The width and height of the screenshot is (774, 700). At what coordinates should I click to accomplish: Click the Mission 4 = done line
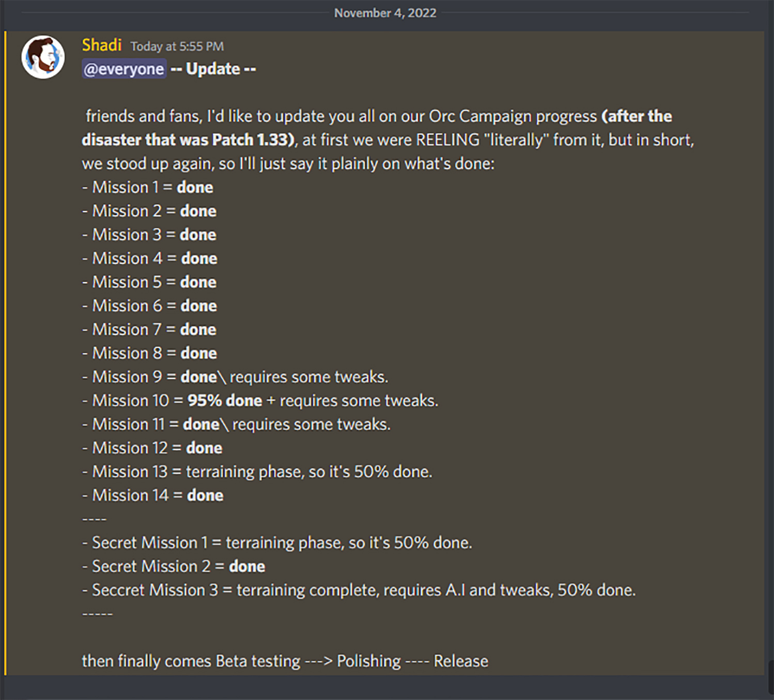click(x=150, y=258)
